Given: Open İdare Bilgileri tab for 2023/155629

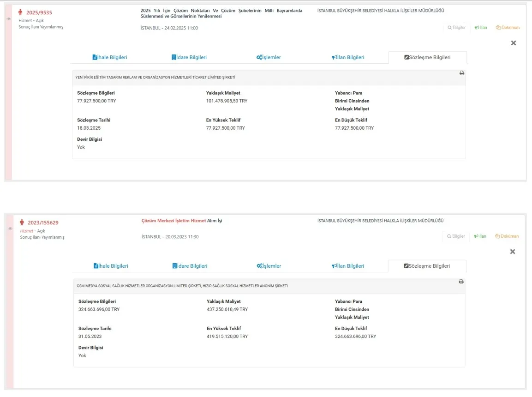Looking at the screenshot, I should click(190, 266).
